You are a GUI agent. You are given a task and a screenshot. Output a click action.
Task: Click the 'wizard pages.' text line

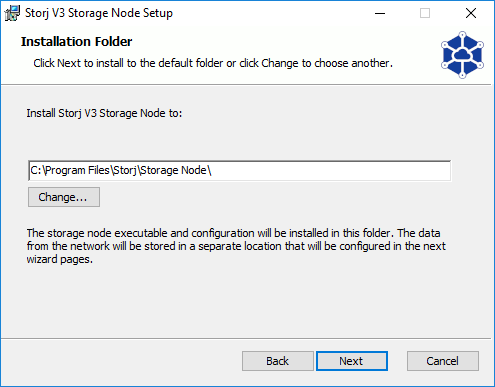[x=60, y=259]
